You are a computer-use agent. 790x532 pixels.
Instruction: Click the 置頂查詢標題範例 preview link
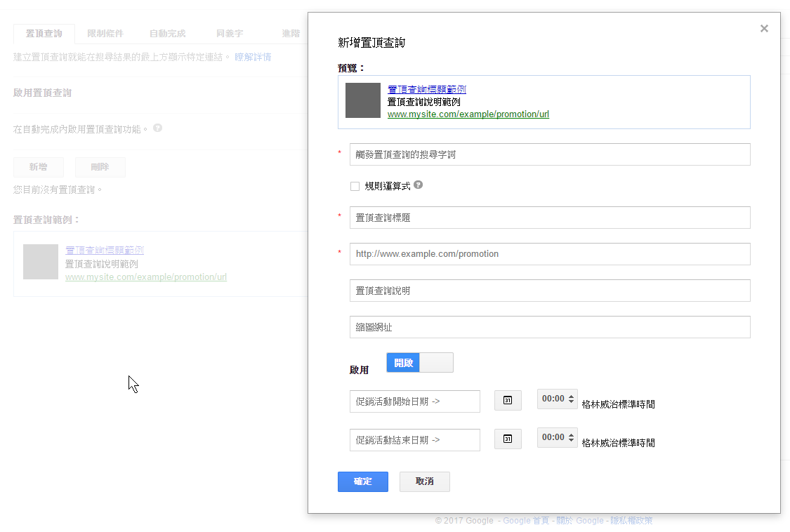426,88
